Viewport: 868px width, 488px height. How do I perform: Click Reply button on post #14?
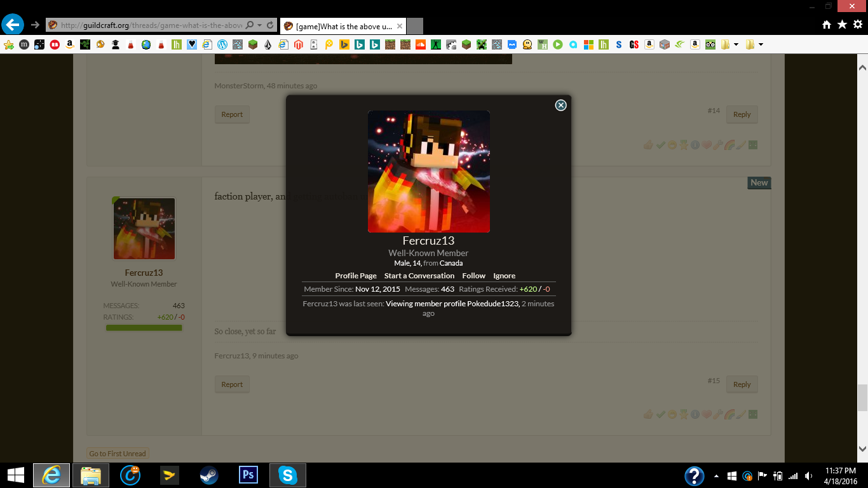point(742,114)
